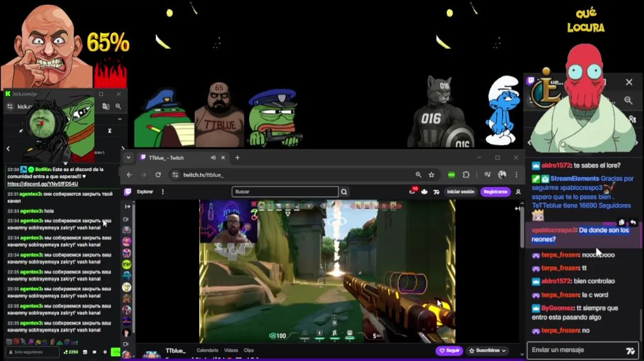Open the Chrome extensions puzzle icon

click(466, 174)
